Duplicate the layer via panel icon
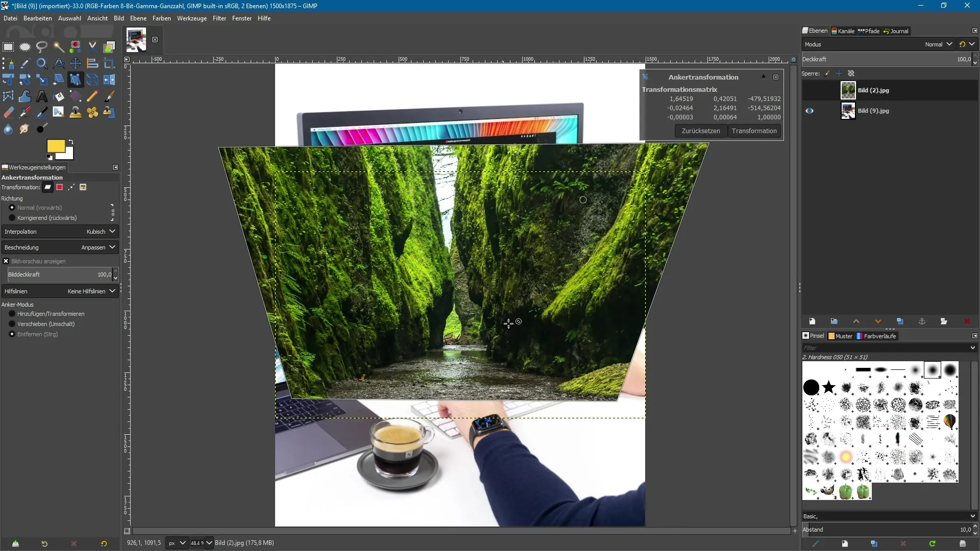The image size is (980, 551). click(x=900, y=321)
